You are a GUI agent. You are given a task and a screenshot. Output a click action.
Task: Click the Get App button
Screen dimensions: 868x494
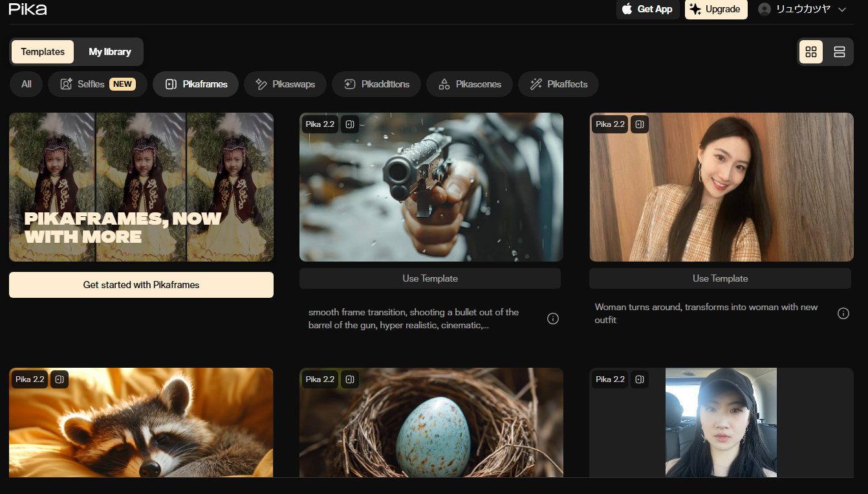tap(647, 9)
